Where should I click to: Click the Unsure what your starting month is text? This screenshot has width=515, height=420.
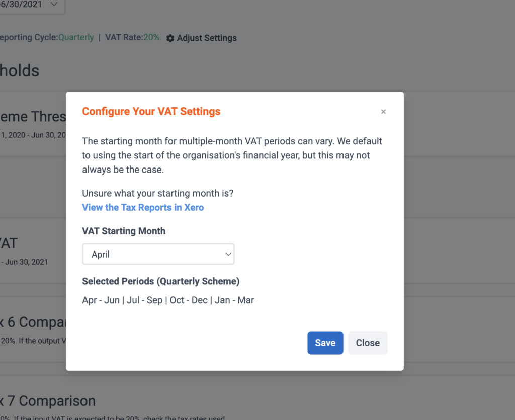coord(157,193)
